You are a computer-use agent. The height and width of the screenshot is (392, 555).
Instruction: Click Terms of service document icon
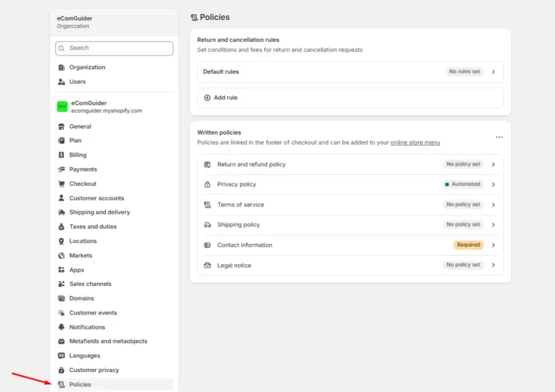(x=208, y=205)
